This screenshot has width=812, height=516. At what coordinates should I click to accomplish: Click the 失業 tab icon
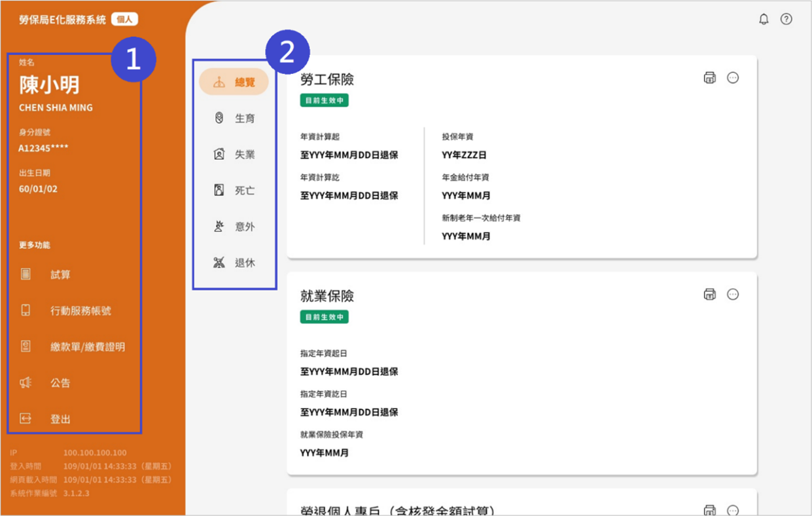pos(219,155)
